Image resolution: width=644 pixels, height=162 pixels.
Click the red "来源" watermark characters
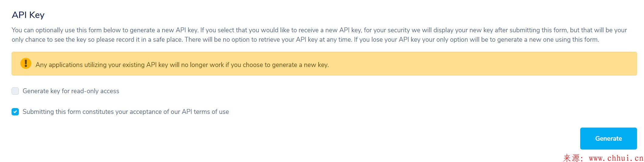coord(570,158)
